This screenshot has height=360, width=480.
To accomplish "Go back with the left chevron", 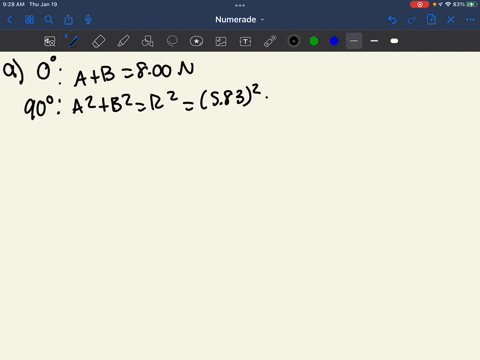I will pos(9,20).
